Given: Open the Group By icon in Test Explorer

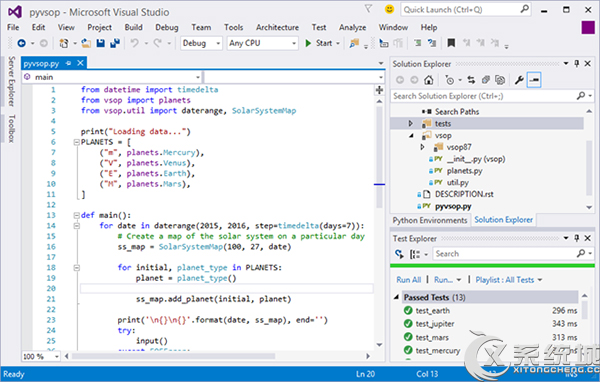Looking at the screenshot, I should pyautogui.click(x=415, y=254).
